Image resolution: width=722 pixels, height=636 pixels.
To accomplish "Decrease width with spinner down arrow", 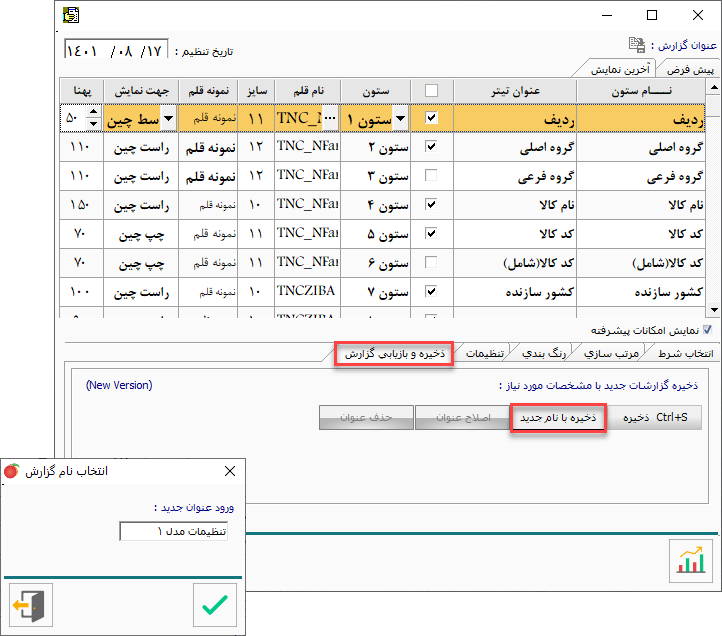I will (93, 124).
